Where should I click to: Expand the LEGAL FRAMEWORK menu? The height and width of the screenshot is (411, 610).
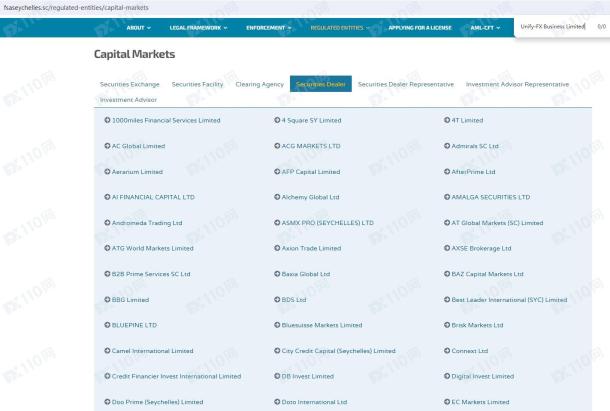coord(198,28)
